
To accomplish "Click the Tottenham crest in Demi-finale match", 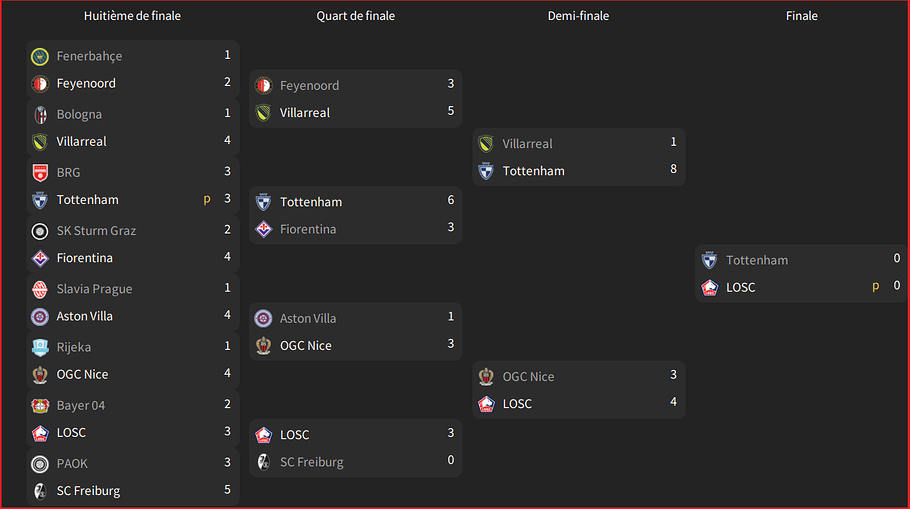I will [x=486, y=171].
